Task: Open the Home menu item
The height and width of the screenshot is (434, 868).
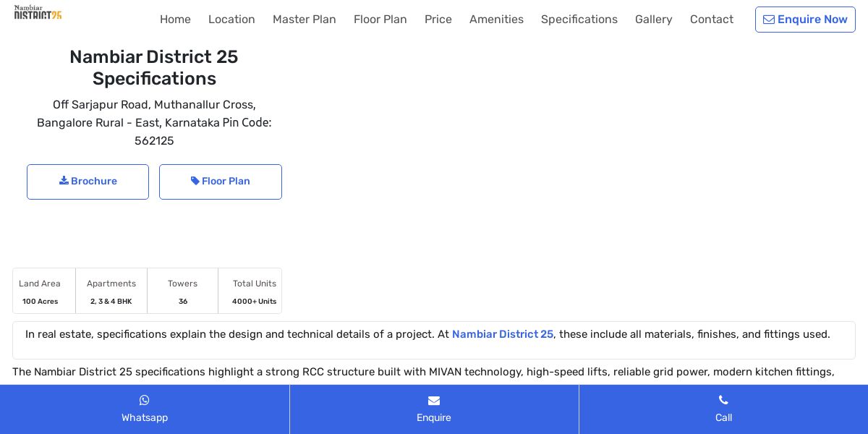Action: (175, 20)
